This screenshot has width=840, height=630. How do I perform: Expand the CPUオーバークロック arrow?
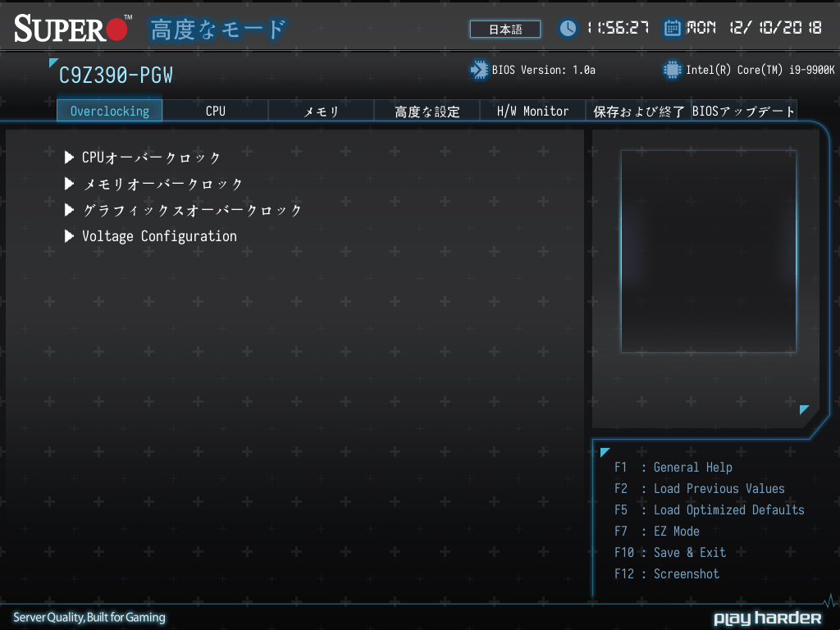click(x=69, y=157)
